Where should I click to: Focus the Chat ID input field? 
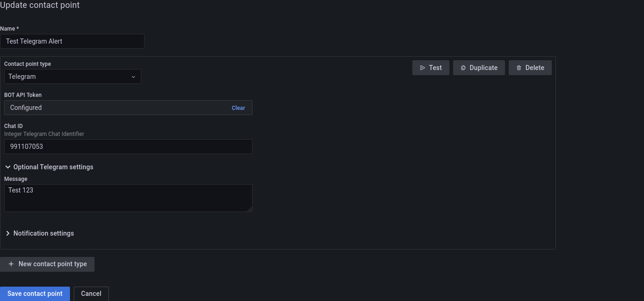(x=128, y=147)
